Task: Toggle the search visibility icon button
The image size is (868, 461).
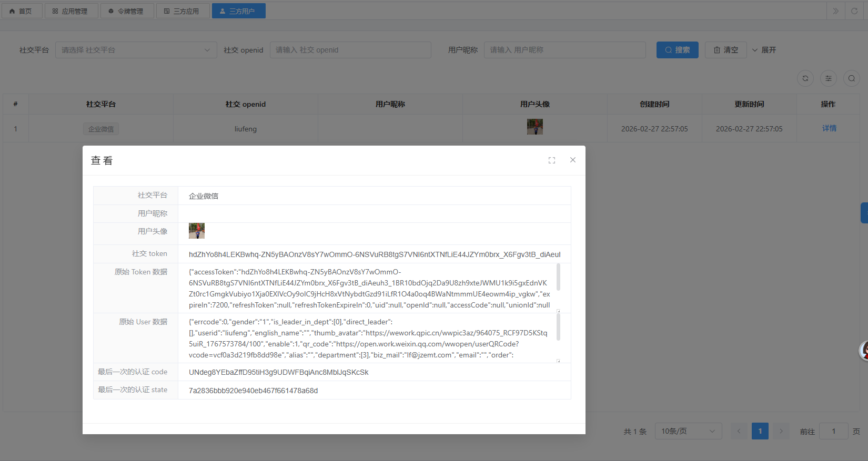Action: (851, 78)
